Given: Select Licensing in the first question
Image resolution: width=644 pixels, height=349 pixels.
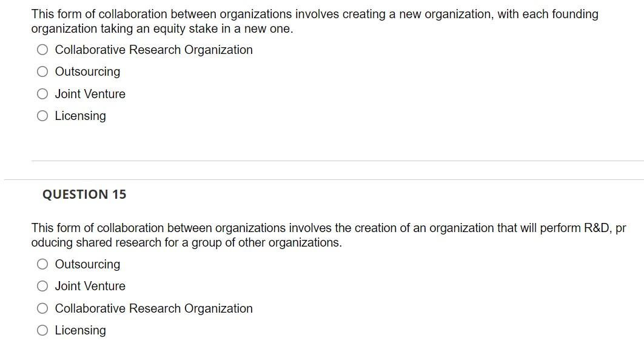Looking at the screenshot, I should click(x=42, y=115).
